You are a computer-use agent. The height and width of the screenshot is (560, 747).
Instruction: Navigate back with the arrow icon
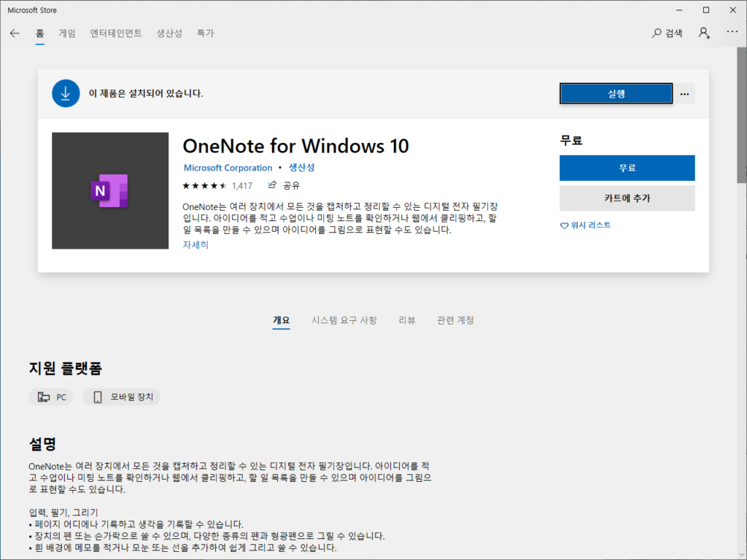(15, 33)
